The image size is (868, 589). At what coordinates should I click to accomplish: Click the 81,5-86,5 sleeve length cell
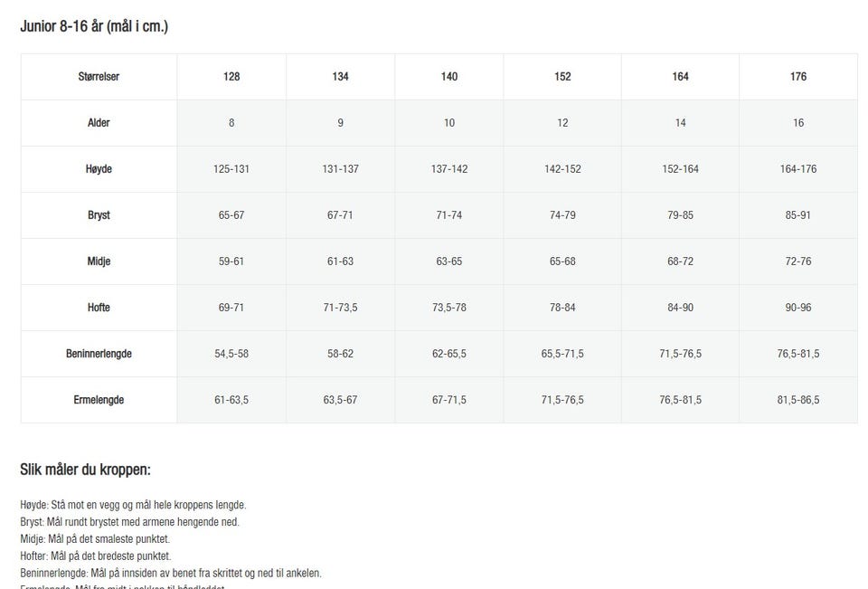tap(798, 400)
